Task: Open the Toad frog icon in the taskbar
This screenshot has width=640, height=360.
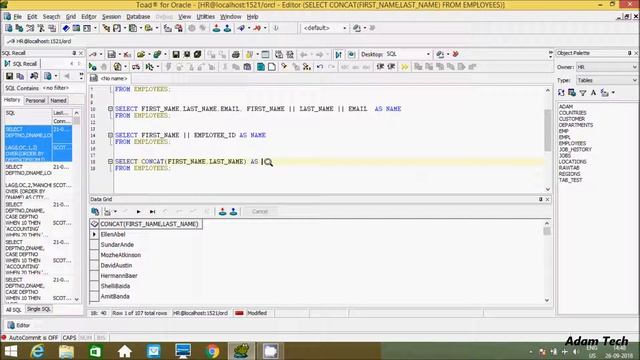Action: (241, 351)
